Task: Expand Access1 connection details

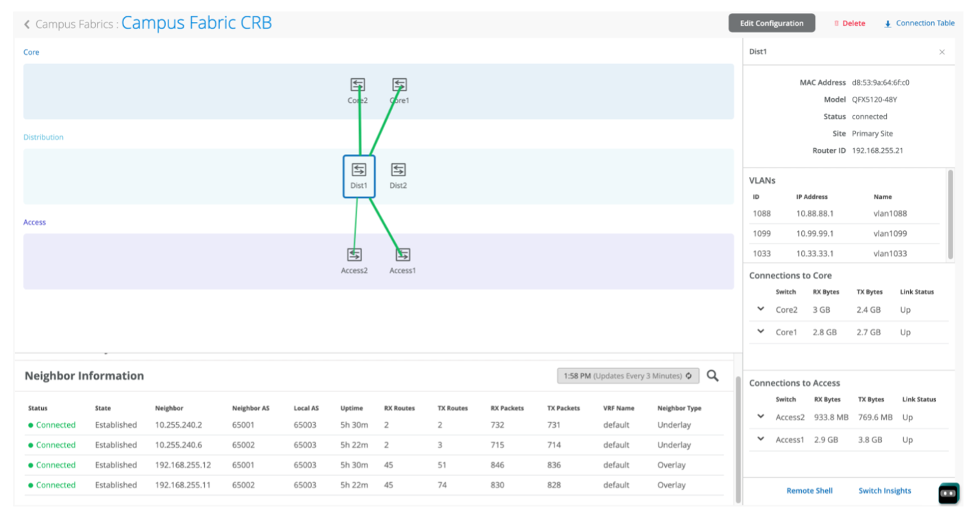Action: [x=761, y=440]
